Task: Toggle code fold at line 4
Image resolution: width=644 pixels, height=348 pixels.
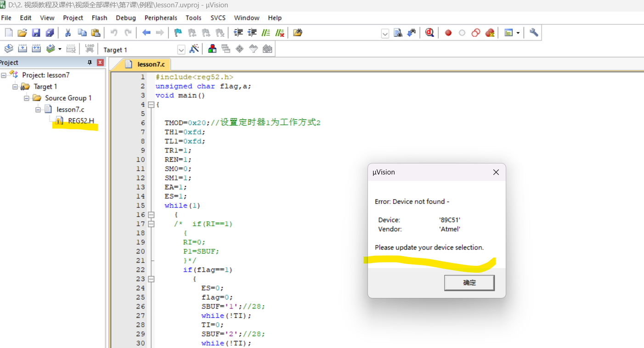Action: (151, 105)
